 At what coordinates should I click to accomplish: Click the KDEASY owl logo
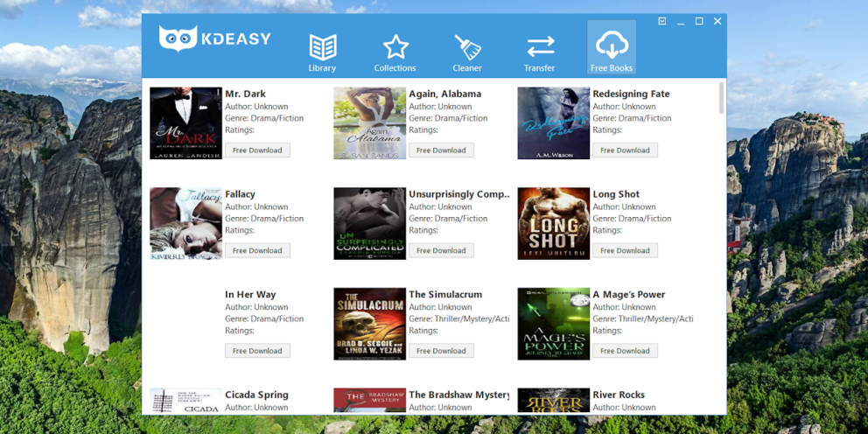coord(178,38)
